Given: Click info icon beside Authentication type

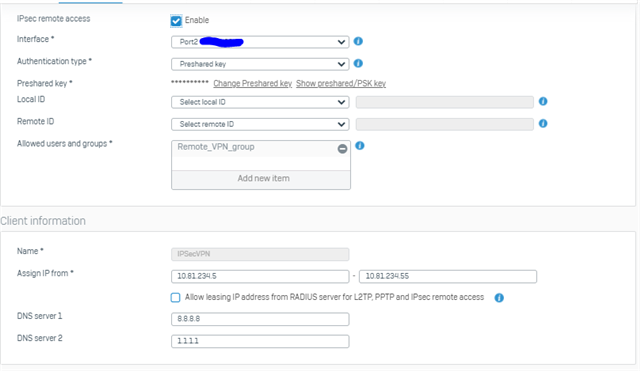Looking at the screenshot, I should point(358,63).
